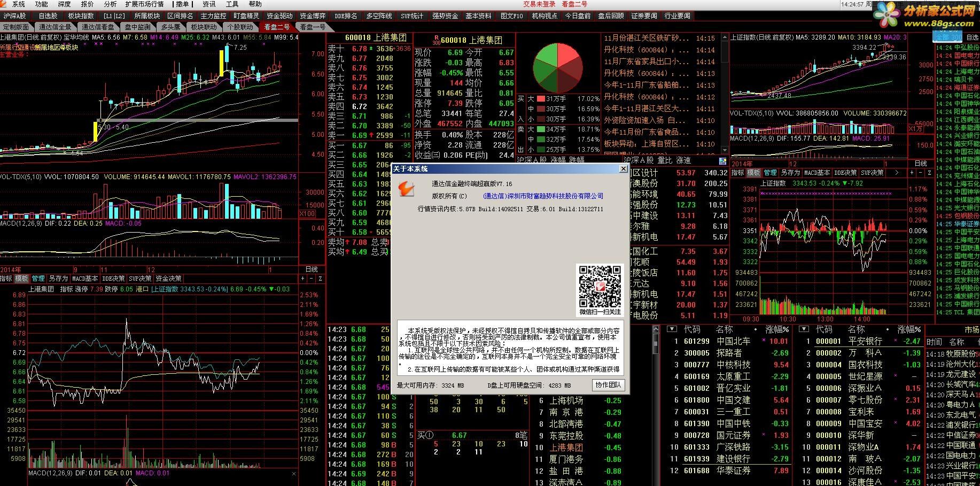
Task: Click the 撤单 menu item
Action: pos(182,4)
